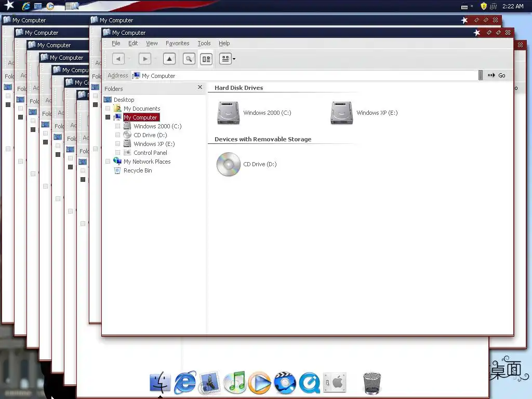Screen dimensions: 532x399
Task: Open the Back button history dropdown
Action: click(129, 59)
